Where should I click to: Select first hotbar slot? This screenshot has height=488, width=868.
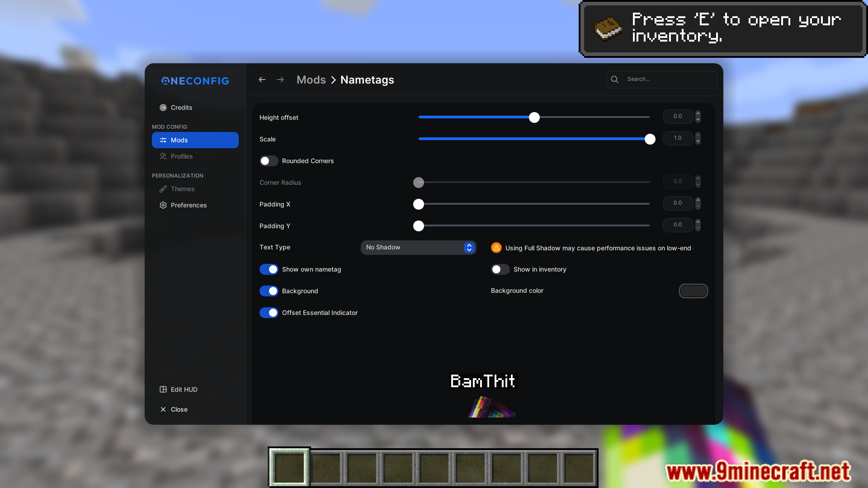pyautogui.click(x=289, y=468)
